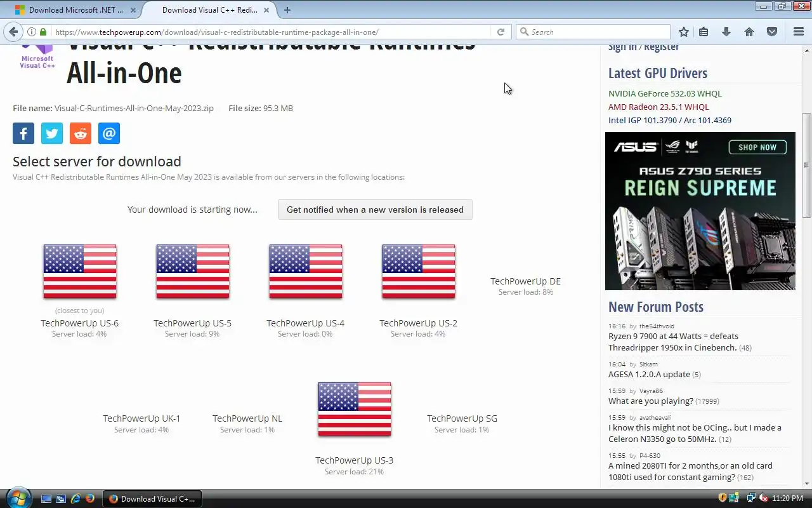
Task: Open the Windows security shield tray icon
Action: 722,498
